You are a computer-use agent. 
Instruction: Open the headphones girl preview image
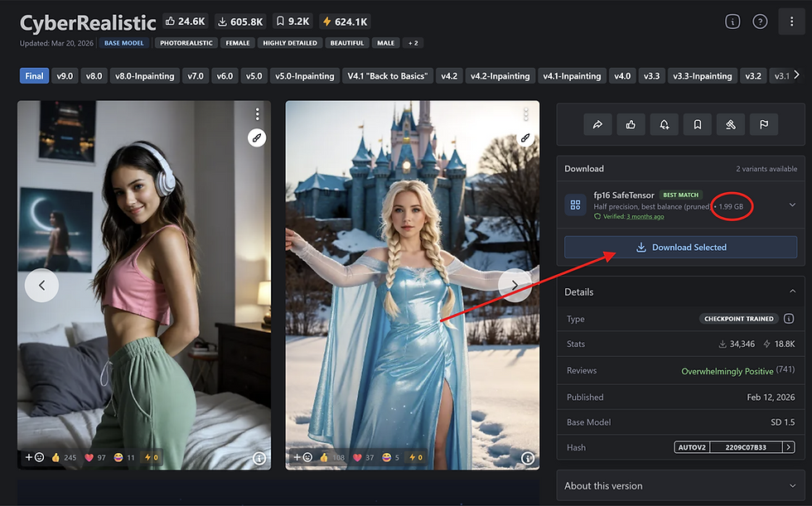pyautogui.click(x=144, y=285)
